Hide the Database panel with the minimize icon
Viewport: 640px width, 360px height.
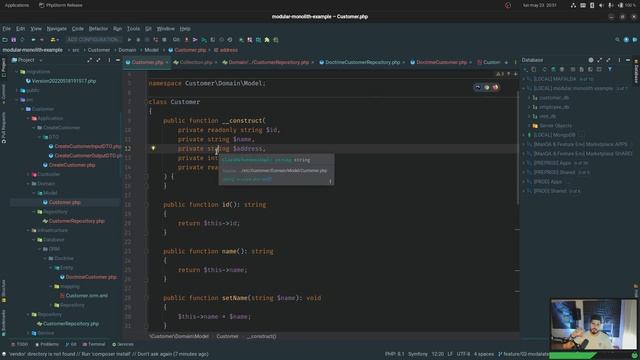tap(628, 60)
